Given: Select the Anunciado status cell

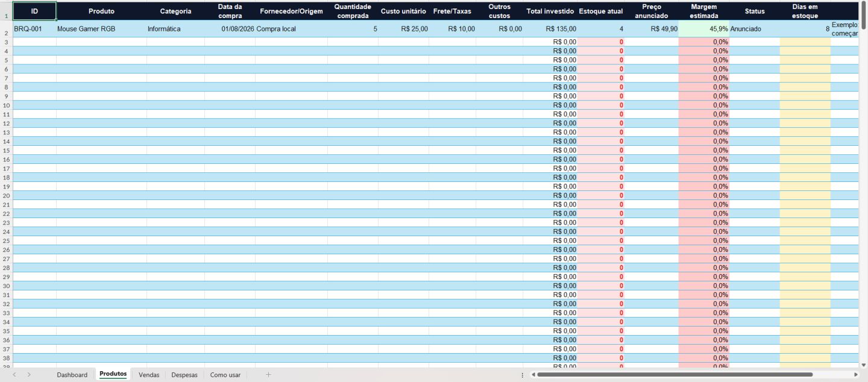Looking at the screenshot, I should [x=754, y=29].
